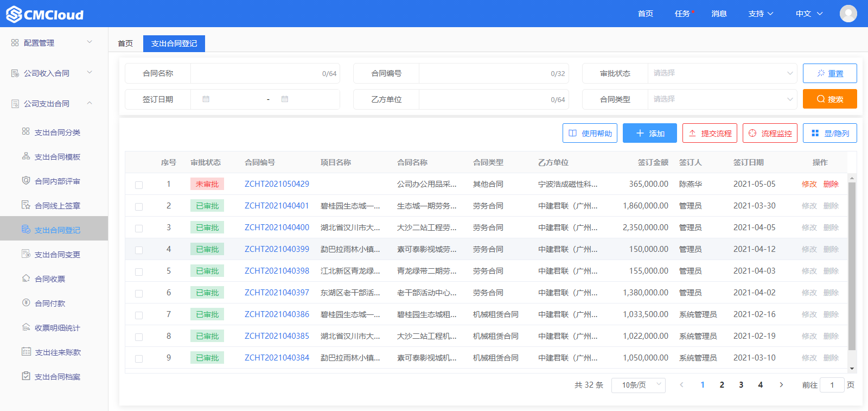Check the checkbox for row ZCHT2021040384
The image size is (868, 411).
pyautogui.click(x=139, y=359)
